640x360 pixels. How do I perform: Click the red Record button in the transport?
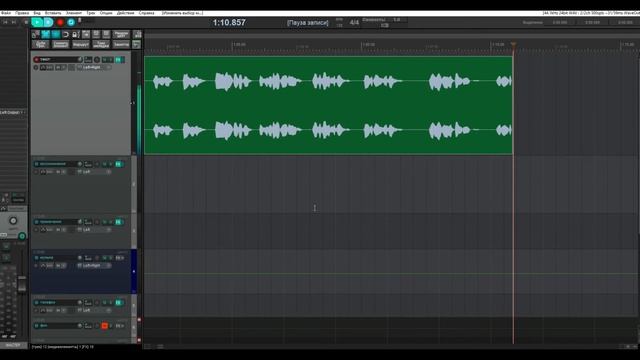(60, 22)
